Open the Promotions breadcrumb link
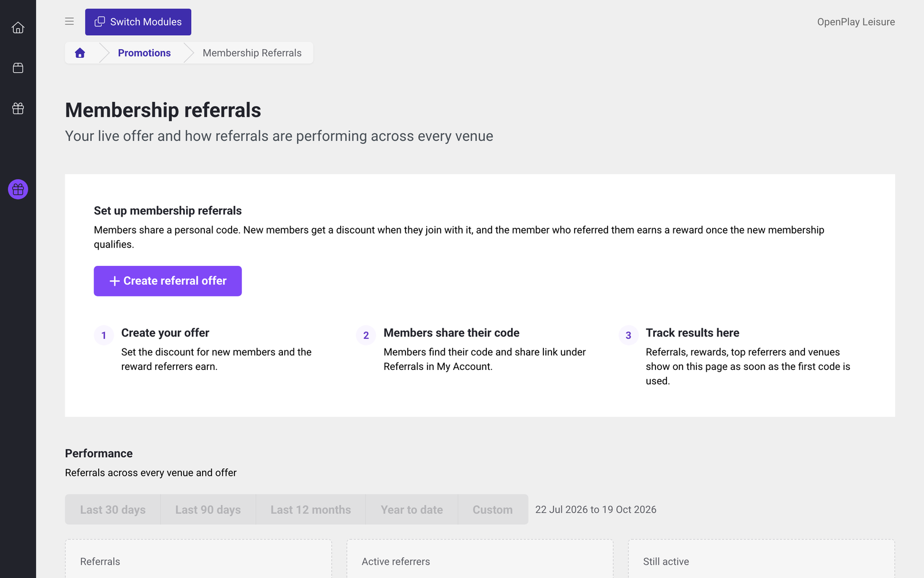Viewport: 924px width, 578px height. pyautogui.click(x=144, y=53)
